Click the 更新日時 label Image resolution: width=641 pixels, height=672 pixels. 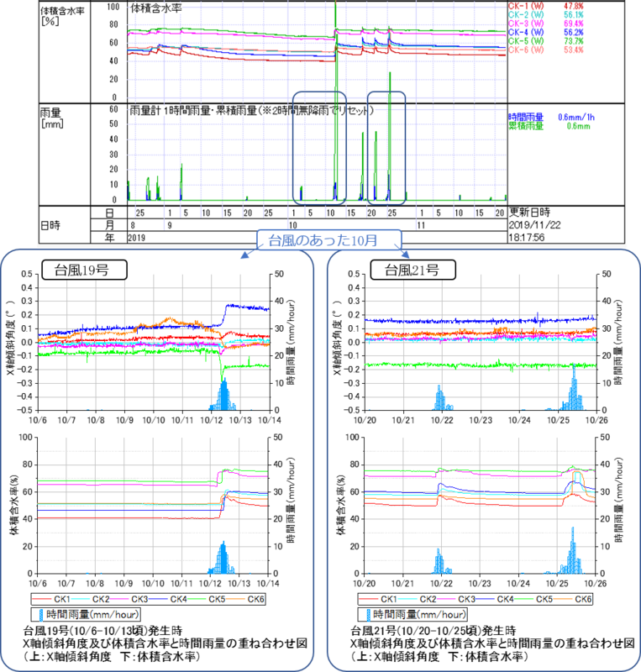529,213
